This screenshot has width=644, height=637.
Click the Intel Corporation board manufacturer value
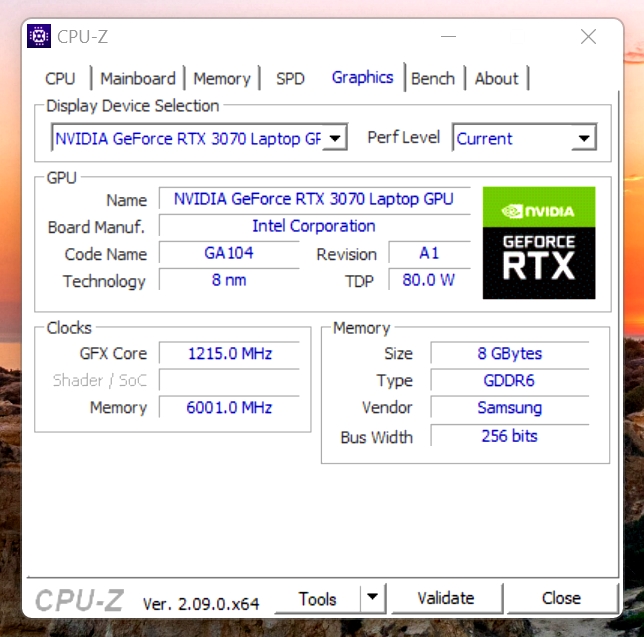pyautogui.click(x=314, y=226)
